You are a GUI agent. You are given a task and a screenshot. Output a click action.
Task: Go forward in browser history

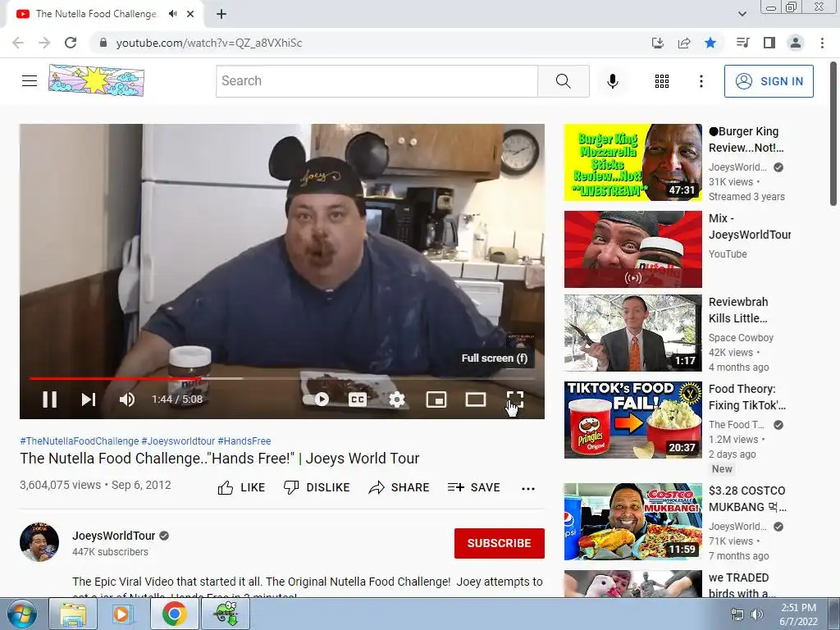[44, 43]
